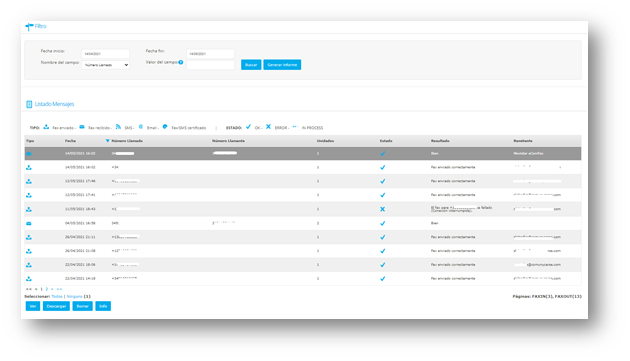Click the sent-fax icon of the 22/04/2021 18:06 row
The width and height of the screenshot is (630, 361).
coord(29,265)
